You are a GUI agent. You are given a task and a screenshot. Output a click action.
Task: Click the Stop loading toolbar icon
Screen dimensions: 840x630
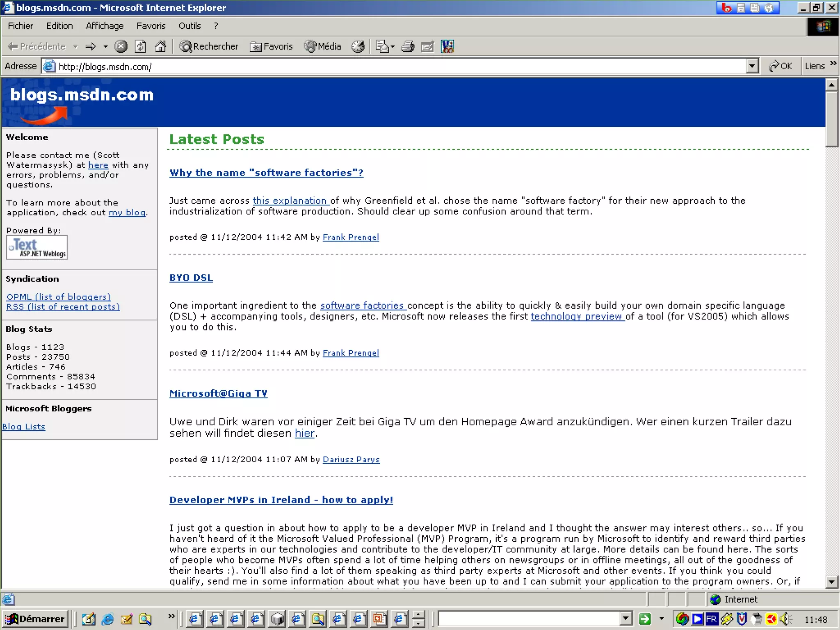click(121, 46)
